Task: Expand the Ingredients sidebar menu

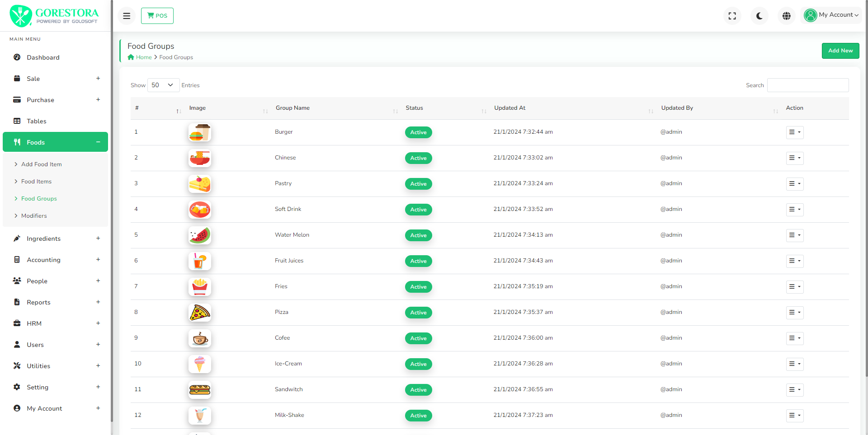Action: point(55,239)
